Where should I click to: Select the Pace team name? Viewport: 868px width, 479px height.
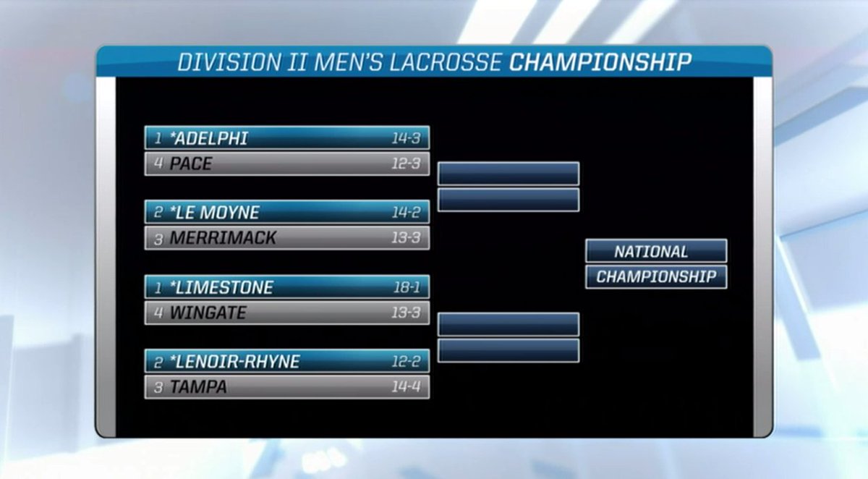(x=191, y=164)
